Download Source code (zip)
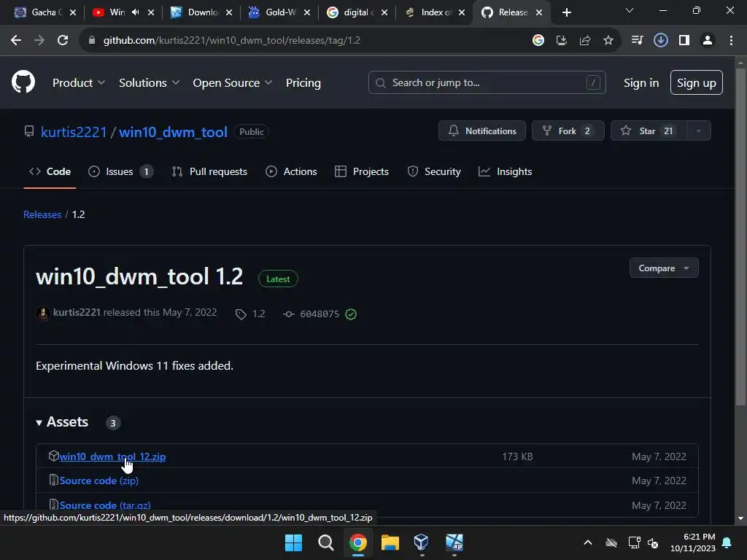Image resolution: width=747 pixels, height=560 pixels. coord(99,481)
